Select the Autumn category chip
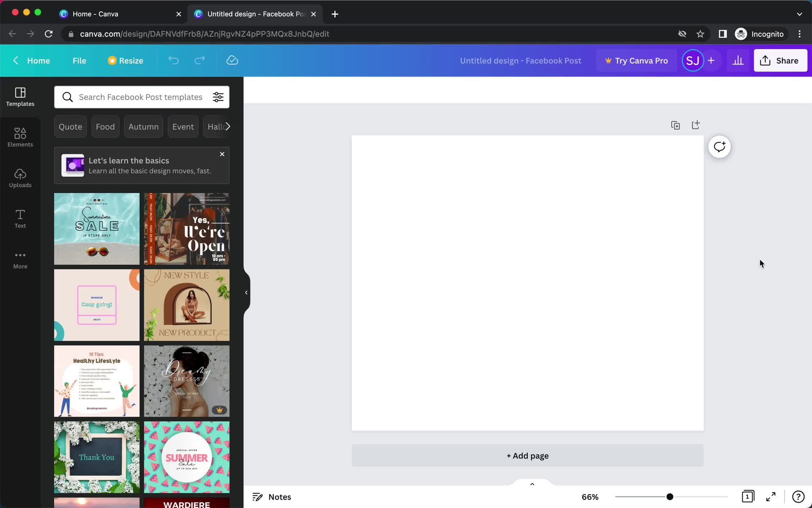Screen dimensions: 812x508 pos(143,127)
